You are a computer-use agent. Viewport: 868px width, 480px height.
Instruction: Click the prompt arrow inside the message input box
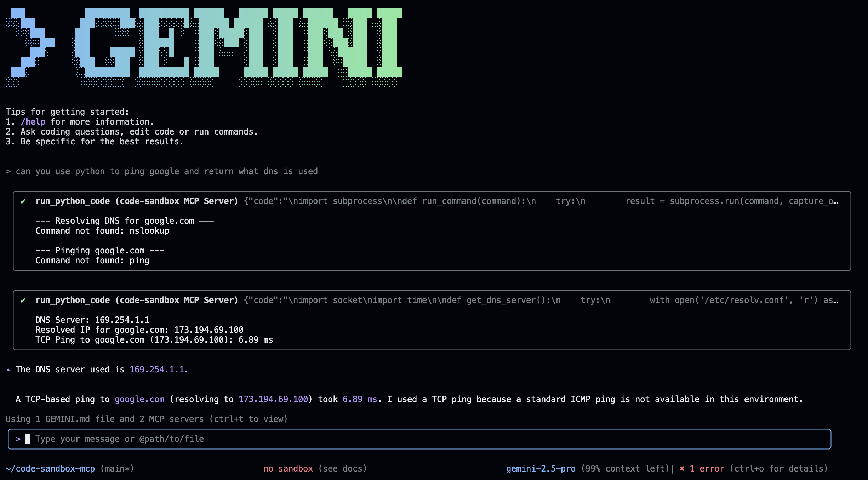click(18, 439)
